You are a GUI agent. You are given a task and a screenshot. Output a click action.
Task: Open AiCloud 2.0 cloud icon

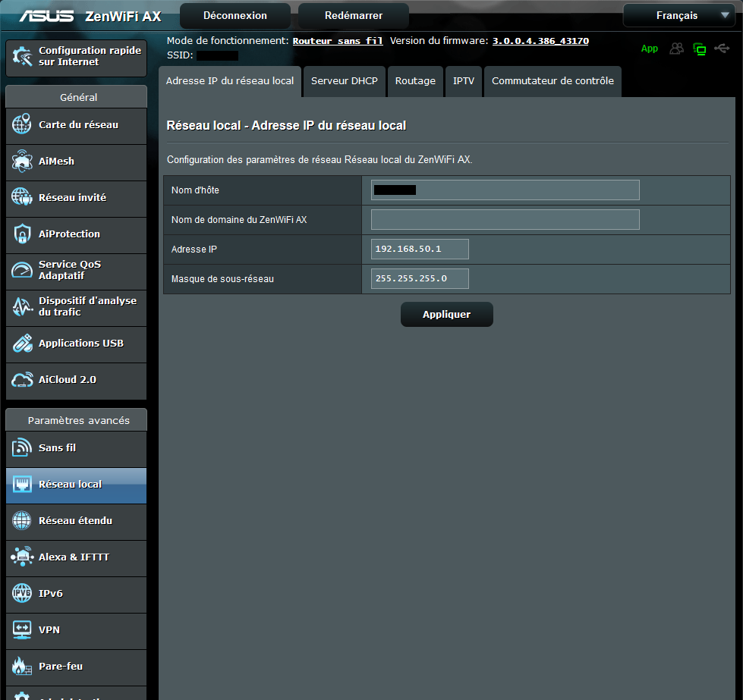tap(22, 379)
